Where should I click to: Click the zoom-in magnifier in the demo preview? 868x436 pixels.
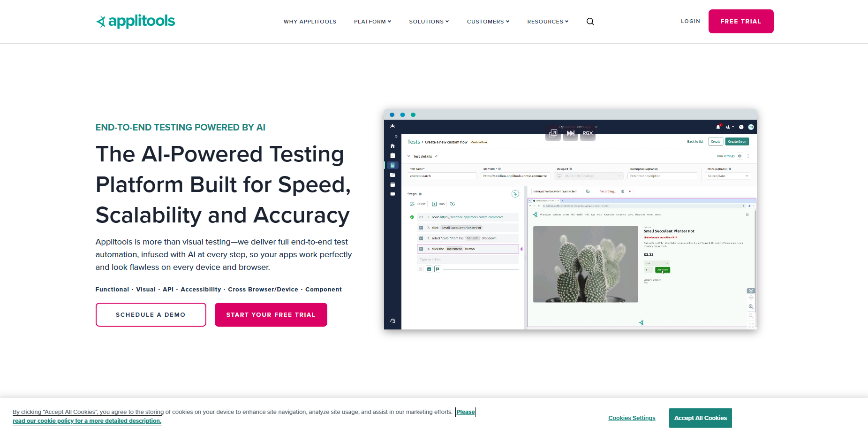[751, 306]
